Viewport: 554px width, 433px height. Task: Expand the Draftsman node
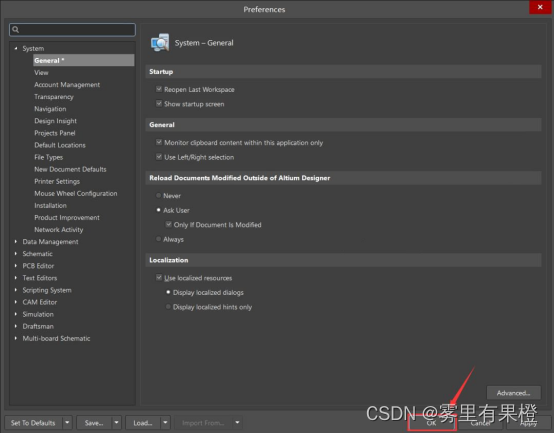[x=16, y=326]
